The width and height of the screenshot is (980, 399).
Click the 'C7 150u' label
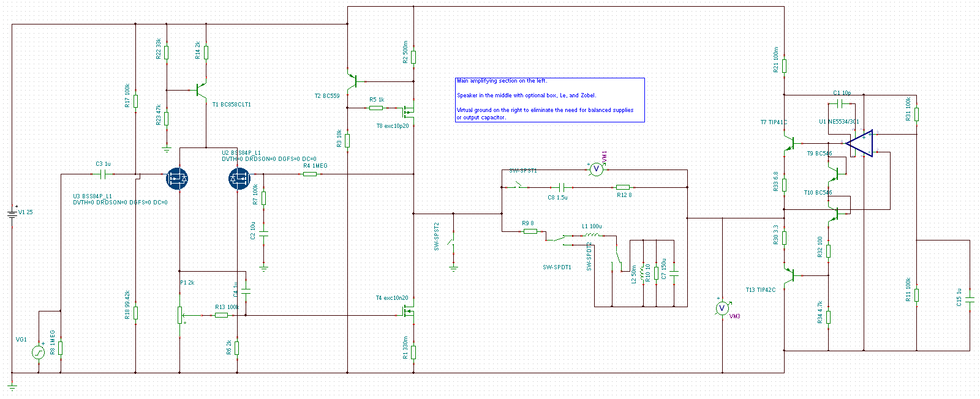point(664,269)
